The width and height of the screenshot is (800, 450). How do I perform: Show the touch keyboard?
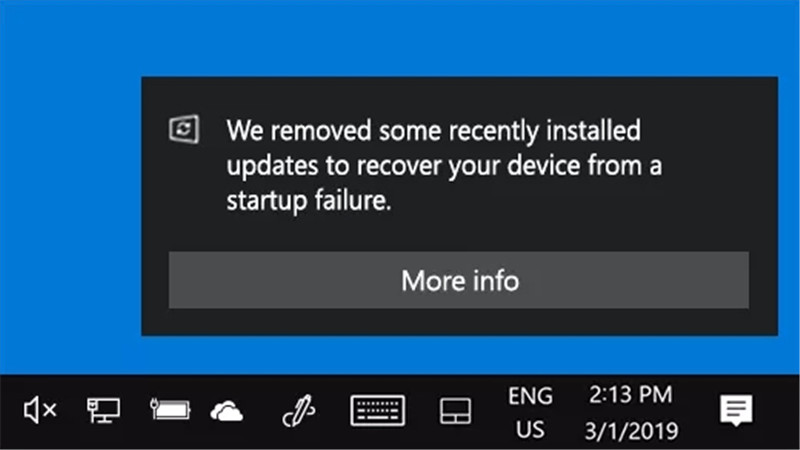tap(378, 410)
